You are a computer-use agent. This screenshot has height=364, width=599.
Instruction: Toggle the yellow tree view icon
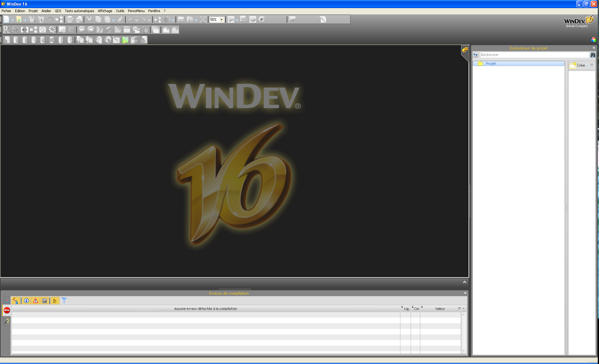pyautogui.click(x=55, y=301)
